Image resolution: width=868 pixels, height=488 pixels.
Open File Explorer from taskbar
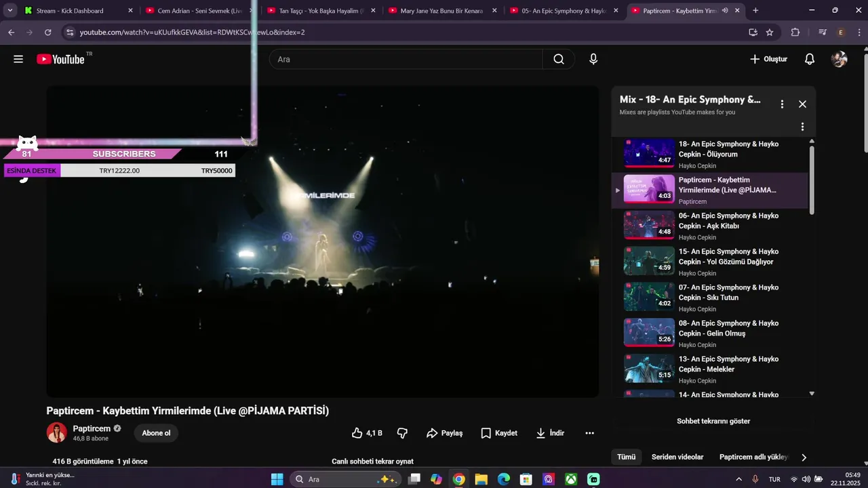pyautogui.click(x=481, y=479)
